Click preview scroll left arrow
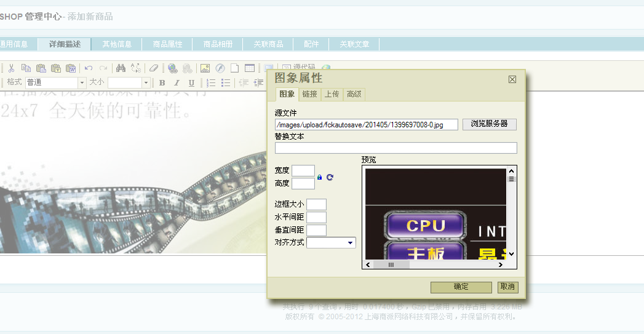The image size is (644, 334). coord(368,264)
